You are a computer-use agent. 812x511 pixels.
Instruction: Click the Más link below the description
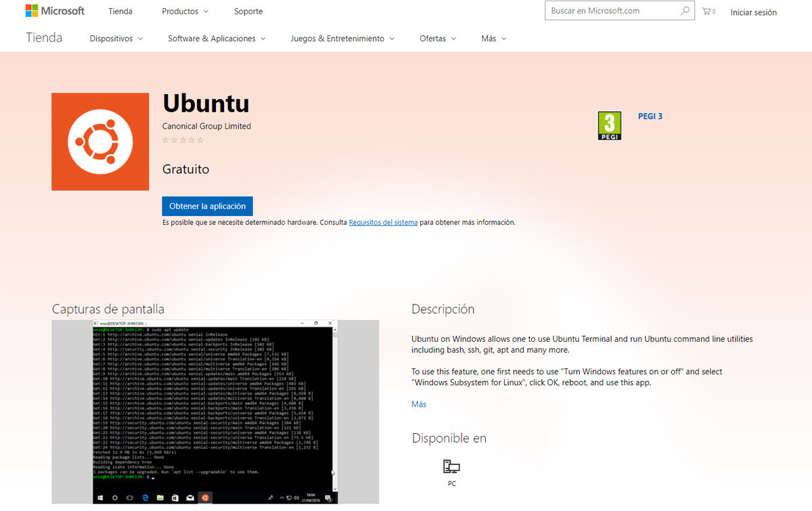pyautogui.click(x=418, y=403)
